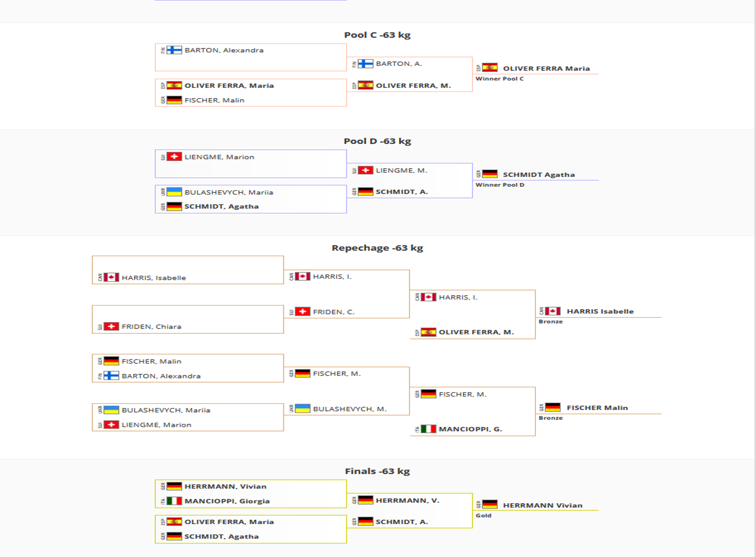Click FISCHER, Malin in the Pool C bracket

(214, 100)
